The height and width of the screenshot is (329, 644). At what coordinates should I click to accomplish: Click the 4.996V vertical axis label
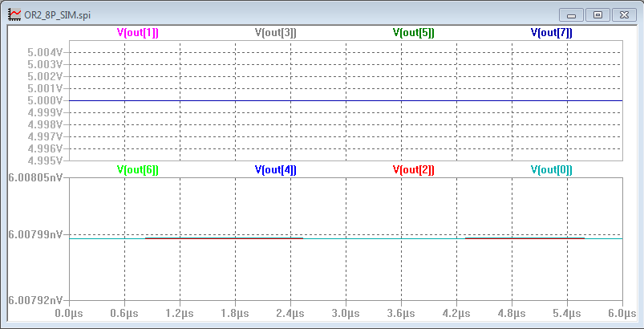[x=45, y=148]
